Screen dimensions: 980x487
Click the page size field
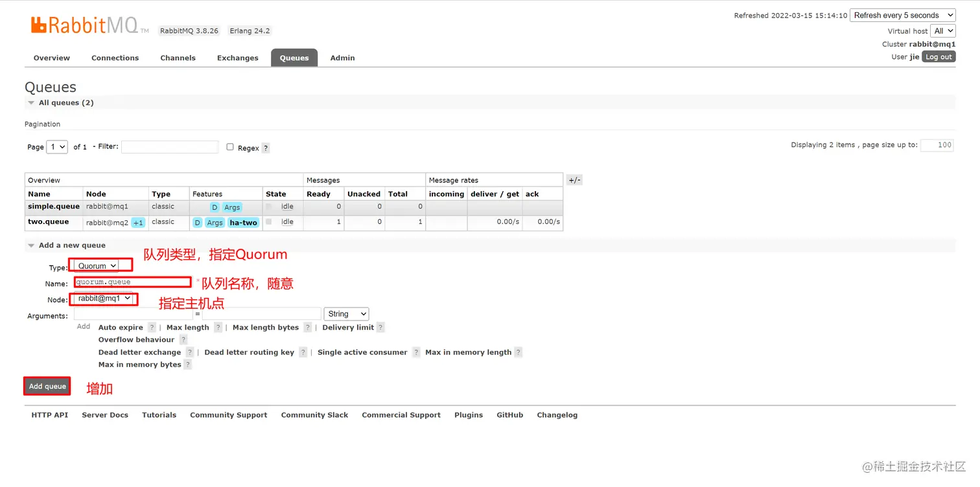(x=937, y=145)
